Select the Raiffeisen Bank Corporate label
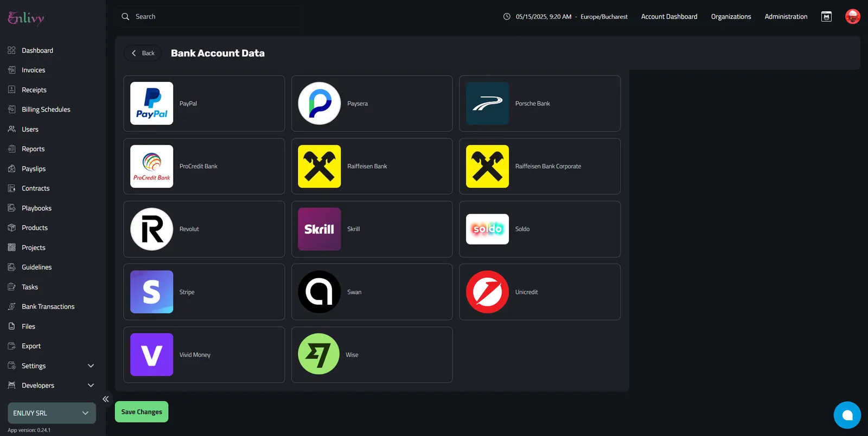 [x=548, y=166]
